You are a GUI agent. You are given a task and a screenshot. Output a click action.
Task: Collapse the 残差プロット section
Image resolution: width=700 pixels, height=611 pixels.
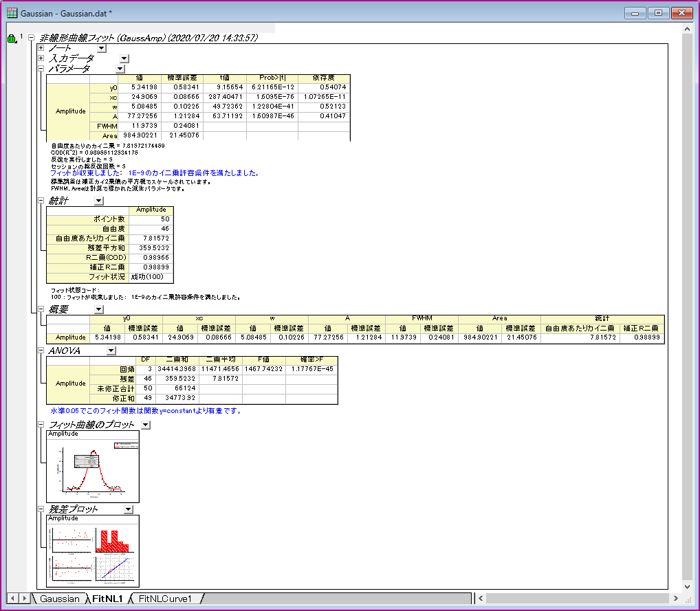(x=41, y=509)
